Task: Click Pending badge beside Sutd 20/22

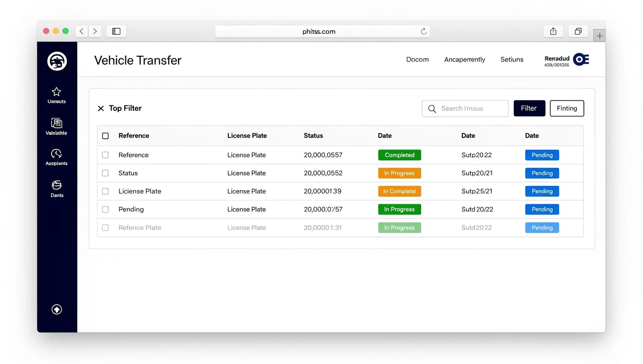Action: coord(542,209)
